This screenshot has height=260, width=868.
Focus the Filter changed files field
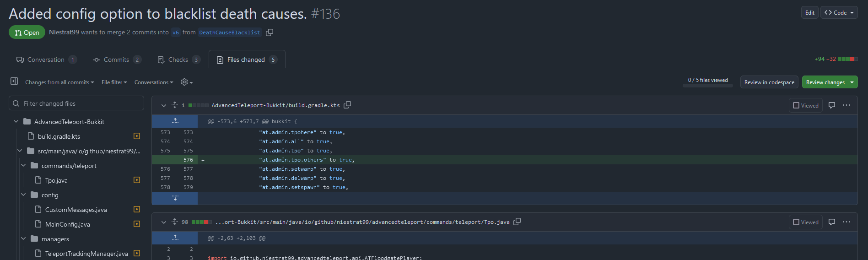point(76,103)
